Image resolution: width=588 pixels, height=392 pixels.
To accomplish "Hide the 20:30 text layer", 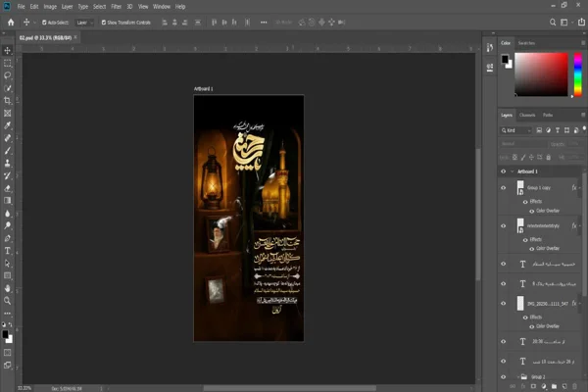I will (x=504, y=341).
